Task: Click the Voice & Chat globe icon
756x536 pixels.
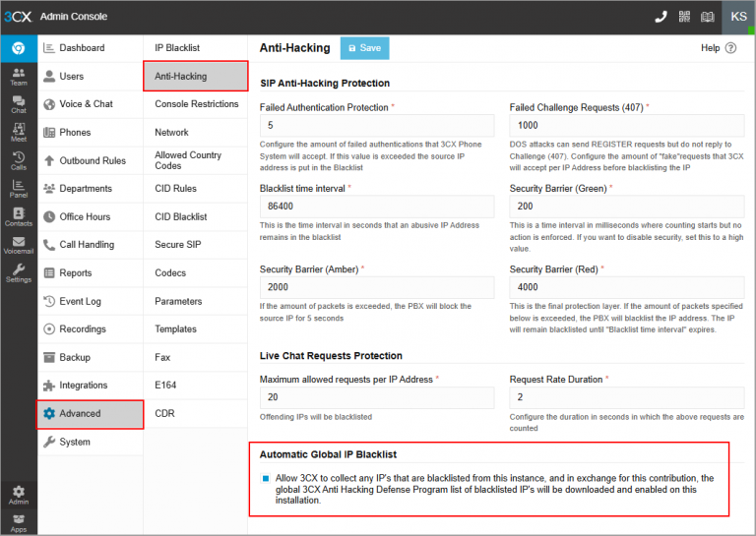Action: pos(48,104)
